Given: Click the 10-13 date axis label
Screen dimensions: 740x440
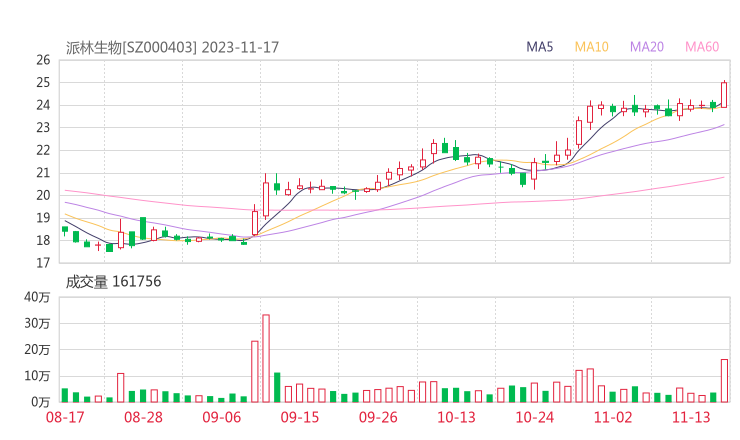Looking at the screenshot, I should tap(456, 417).
